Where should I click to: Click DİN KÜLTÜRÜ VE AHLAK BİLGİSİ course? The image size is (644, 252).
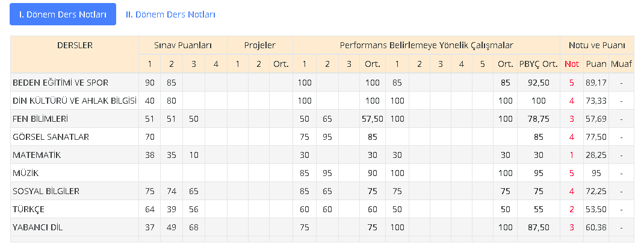(75, 101)
